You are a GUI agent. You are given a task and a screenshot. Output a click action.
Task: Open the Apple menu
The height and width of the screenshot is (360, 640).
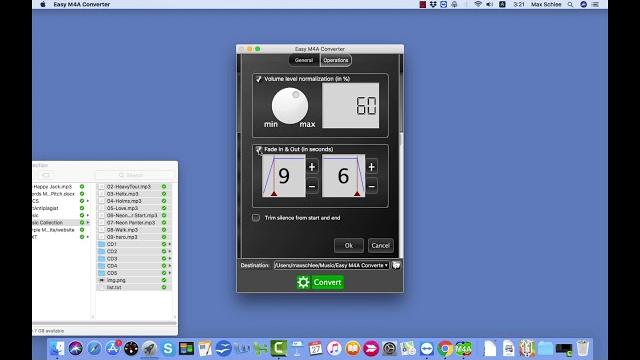[x=43, y=4]
